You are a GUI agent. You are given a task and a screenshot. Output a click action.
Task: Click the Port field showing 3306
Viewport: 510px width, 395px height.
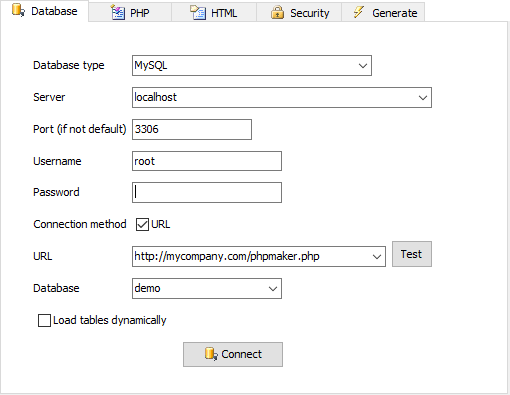192,129
